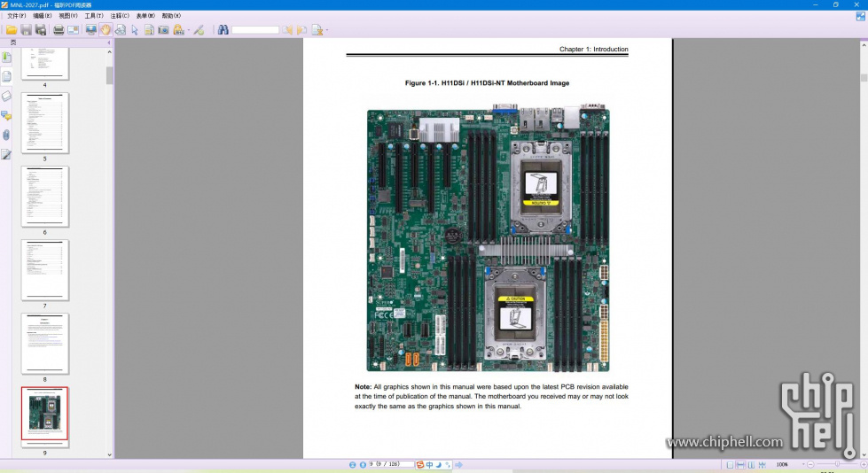
Task: Switch to single page layout
Action: (x=731, y=465)
